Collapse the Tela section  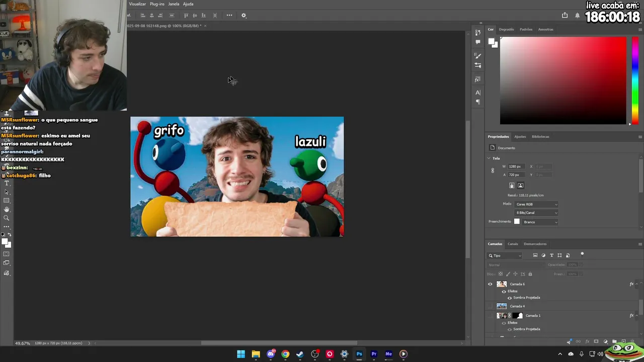pyautogui.click(x=489, y=158)
